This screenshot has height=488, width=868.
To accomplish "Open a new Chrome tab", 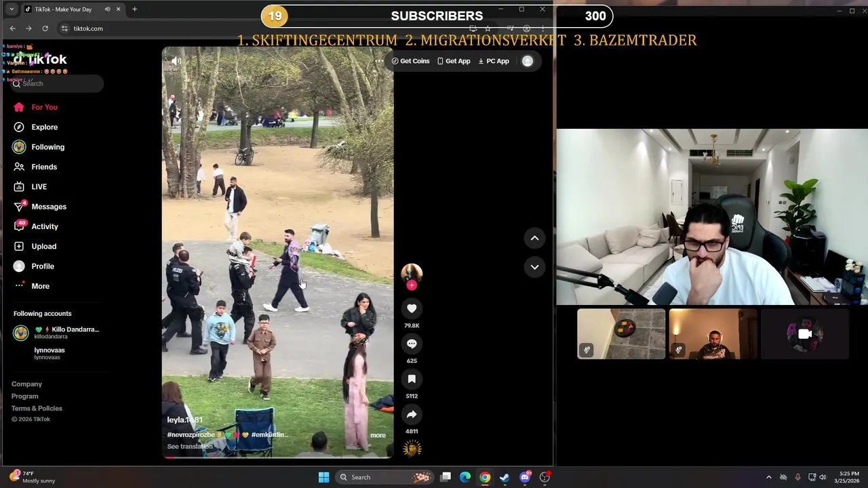I will [134, 9].
